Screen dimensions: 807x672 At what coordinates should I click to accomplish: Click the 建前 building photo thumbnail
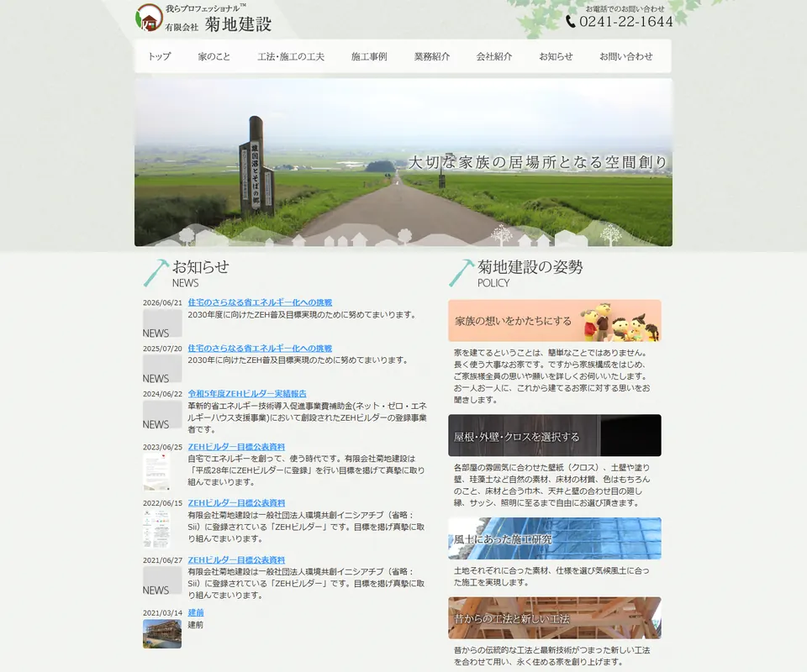click(x=162, y=633)
